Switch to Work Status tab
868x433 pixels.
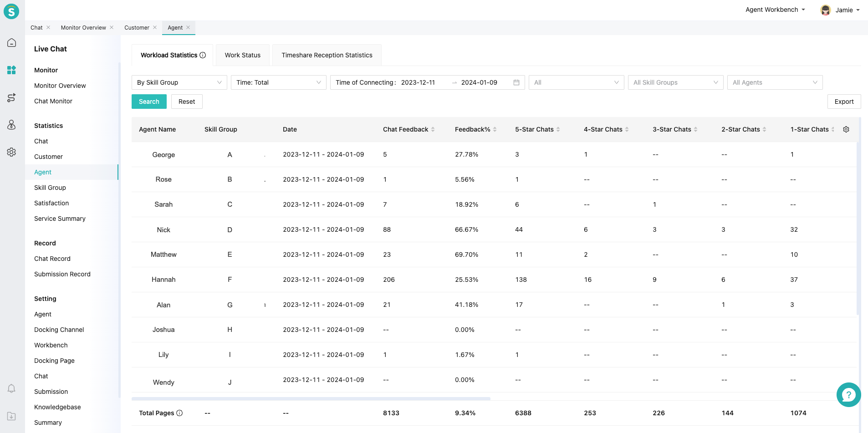tap(243, 55)
